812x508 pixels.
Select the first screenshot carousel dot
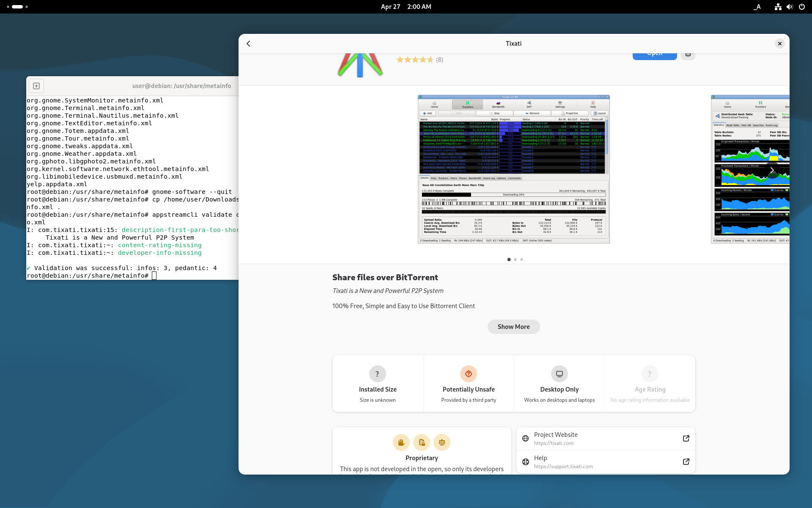point(509,260)
